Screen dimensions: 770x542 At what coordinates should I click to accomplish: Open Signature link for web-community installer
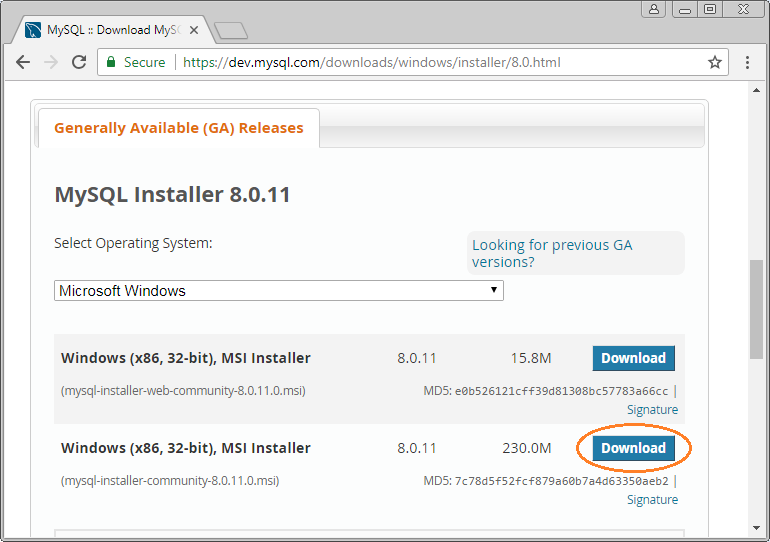[x=652, y=409]
